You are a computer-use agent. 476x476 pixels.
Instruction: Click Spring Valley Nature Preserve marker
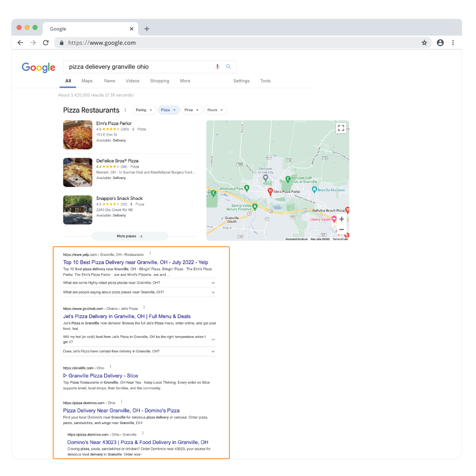click(x=255, y=207)
